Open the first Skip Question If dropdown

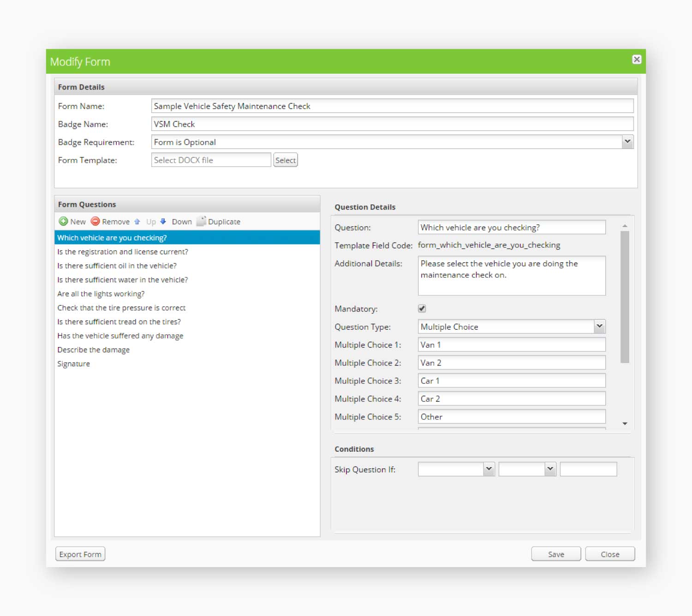488,469
